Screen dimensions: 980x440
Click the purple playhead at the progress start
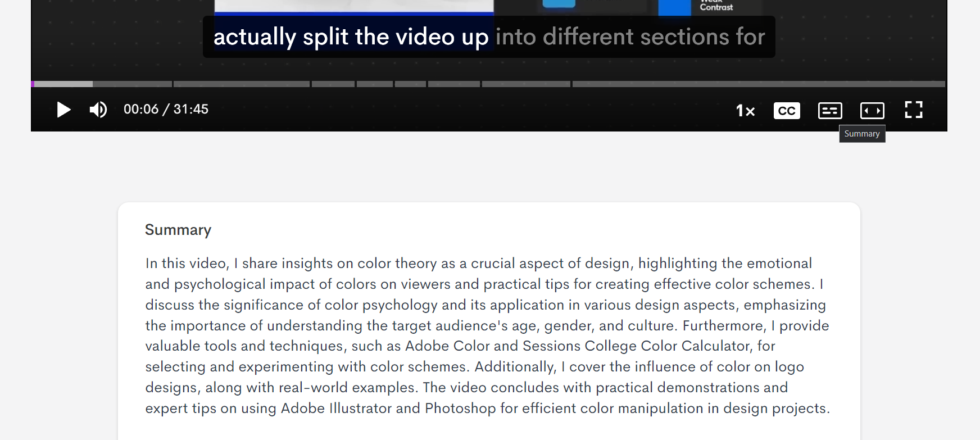coord(33,84)
